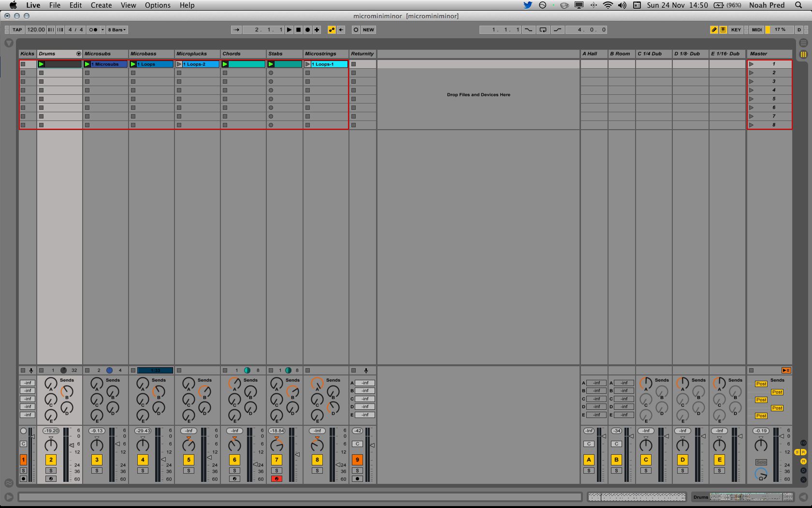Open the Create menu
Viewport: 812px width, 508px height.
(101, 5)
